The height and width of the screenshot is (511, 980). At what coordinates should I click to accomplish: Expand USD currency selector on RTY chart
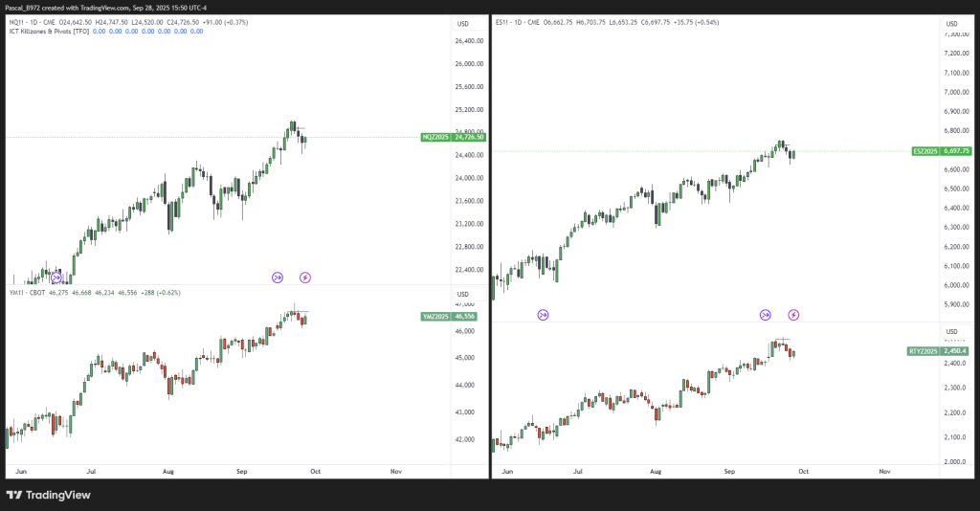pos(951,329)
